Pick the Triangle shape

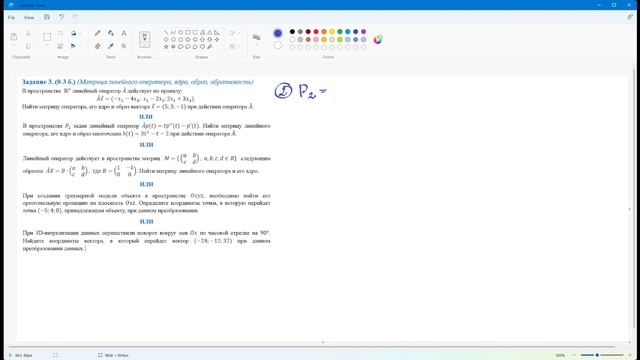(x=209, y=32)
